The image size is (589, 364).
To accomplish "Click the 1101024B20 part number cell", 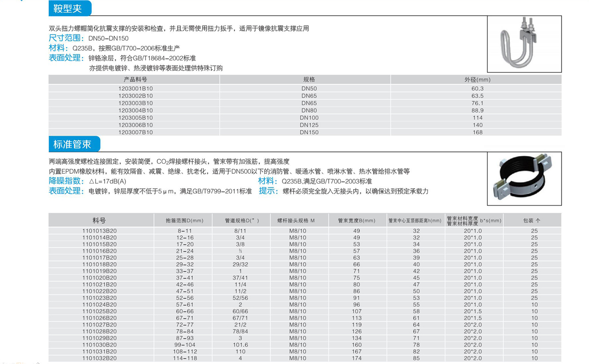I will [x=99, y=305].
